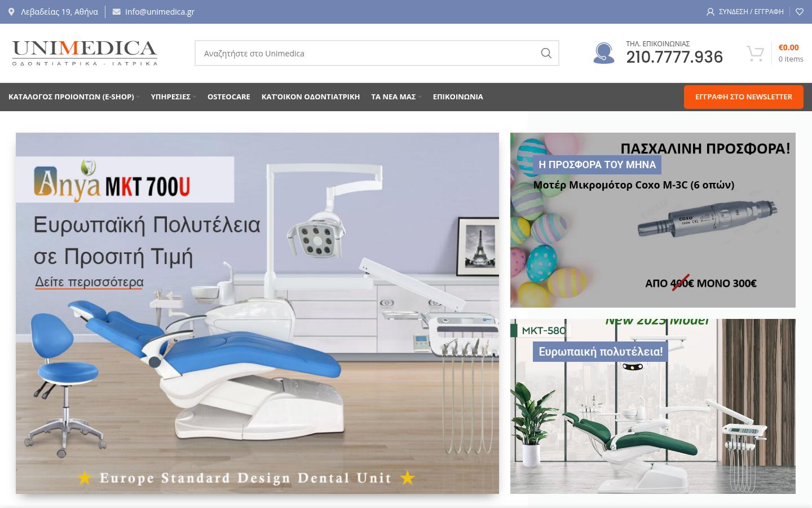Click the Δείτε περισσότερα link
The width and height of the screenshot is (812, 508).
(x=89, y=282)
